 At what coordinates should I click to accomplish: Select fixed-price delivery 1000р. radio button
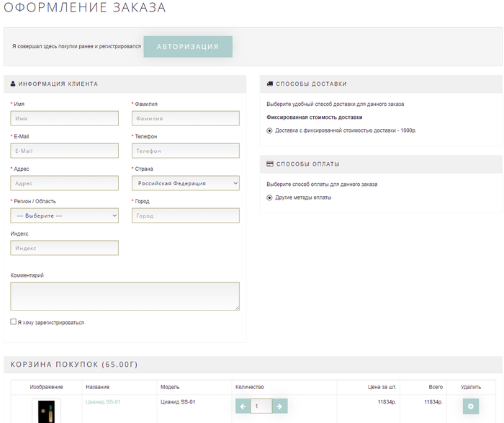pyautogui.click(x=270, y=130)
